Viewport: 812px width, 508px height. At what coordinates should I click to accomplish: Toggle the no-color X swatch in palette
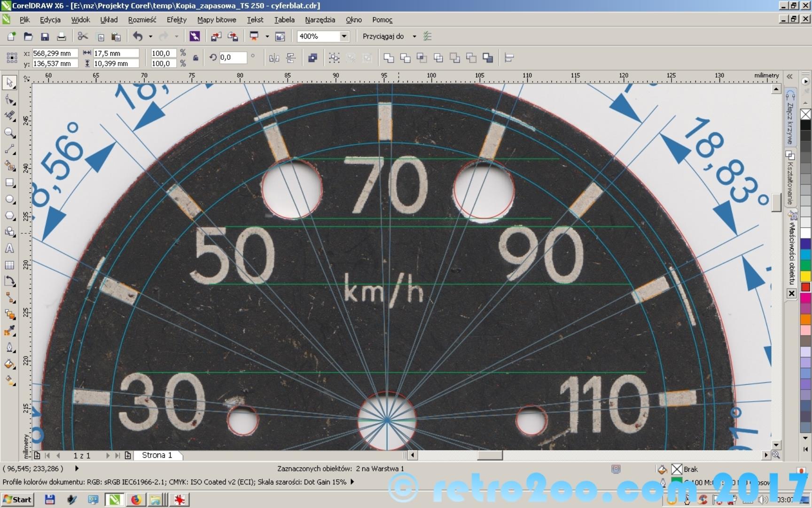tap(805, 114)
